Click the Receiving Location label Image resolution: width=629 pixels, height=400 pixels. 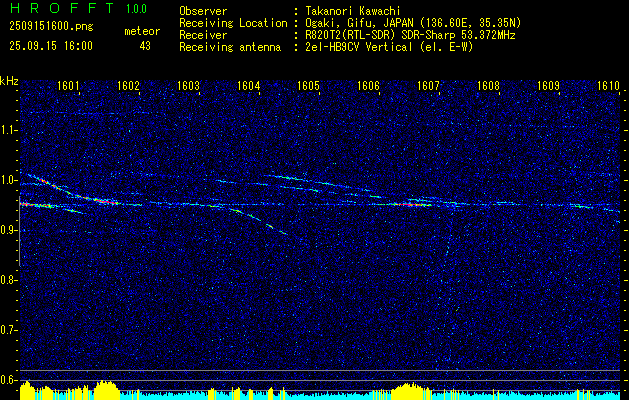tap(233, 23)
